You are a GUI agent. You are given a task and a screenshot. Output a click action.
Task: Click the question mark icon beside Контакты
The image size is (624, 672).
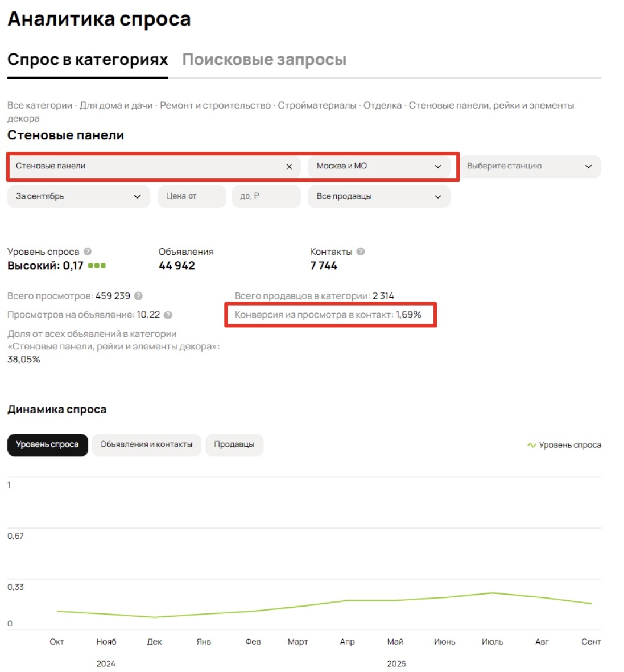tap(361, 250)
